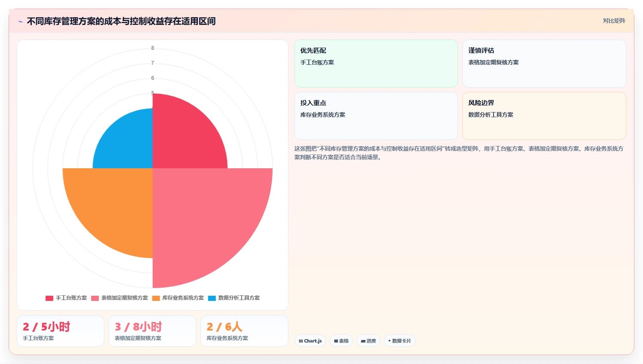This screenshot has height=364, width=643.
Task: Click legend label 手工台账方案
Action: pos(71,298)
